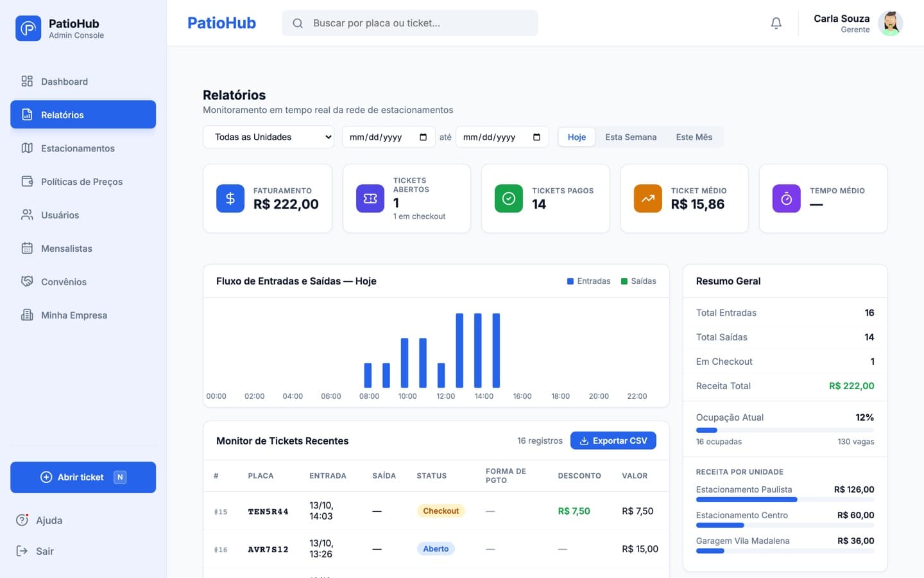Click the notification bell icon

click(776, 23)
